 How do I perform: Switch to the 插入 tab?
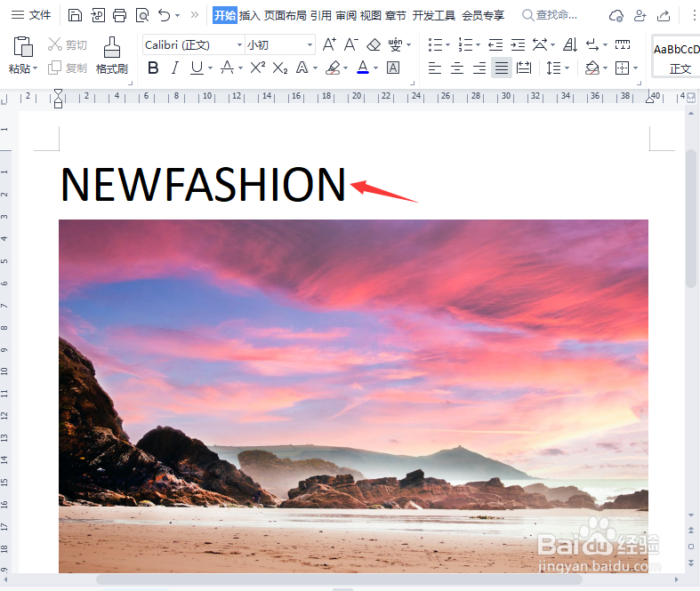click(x=250, y=16)
